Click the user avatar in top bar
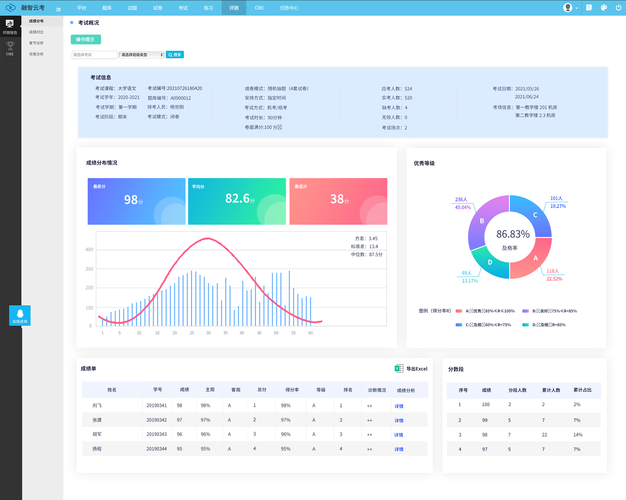626x500 pixels. click(x=568, y=7)
